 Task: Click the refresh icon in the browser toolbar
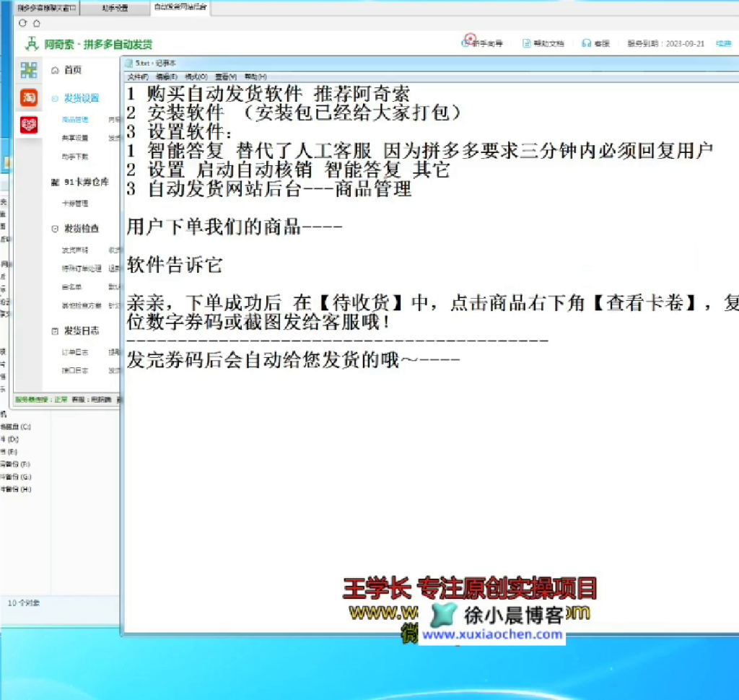23,23
